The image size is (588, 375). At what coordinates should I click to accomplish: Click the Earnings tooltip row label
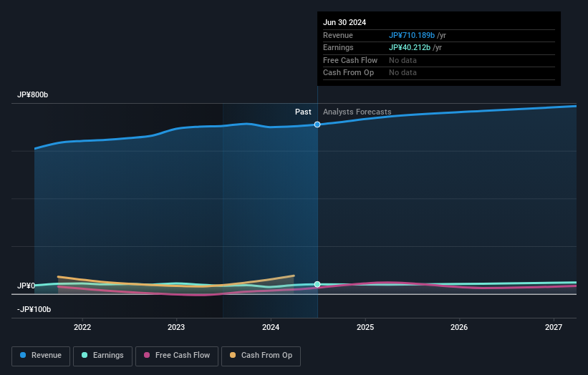pyautogui.click(x=338, y=47)
